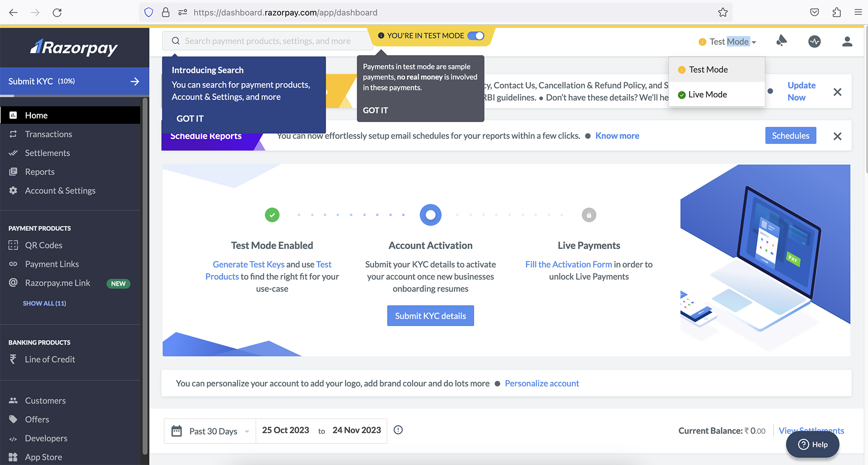Image resolution: width=868 pixels, height=465 pixels.
Task: Click the locked Live Payments step icon
Action: [589, 215]
